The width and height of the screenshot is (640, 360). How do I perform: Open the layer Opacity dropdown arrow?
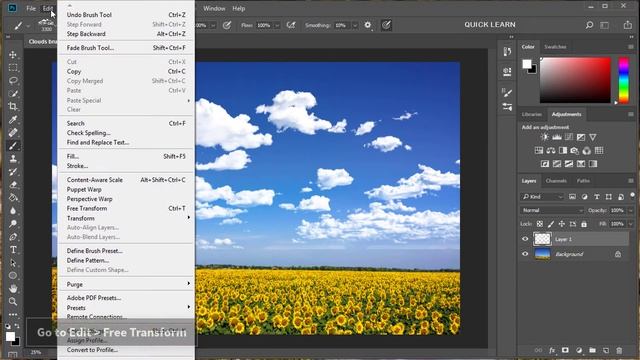pyautogui.click(x=631, y=210)
